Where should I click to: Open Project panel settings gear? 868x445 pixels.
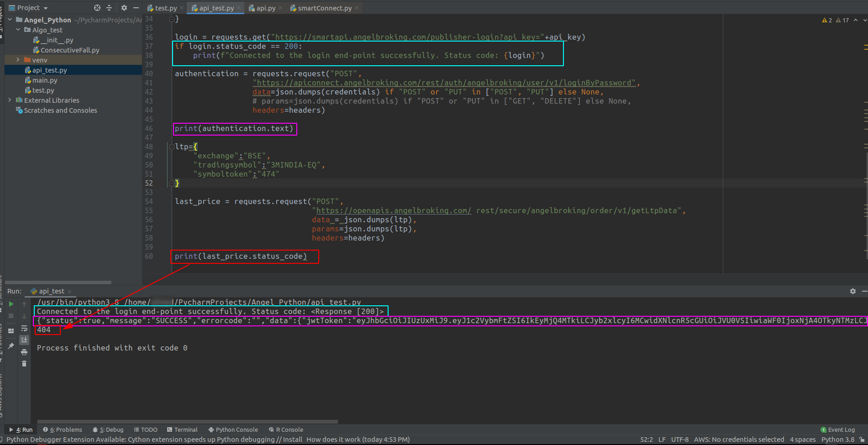(124, 8)
